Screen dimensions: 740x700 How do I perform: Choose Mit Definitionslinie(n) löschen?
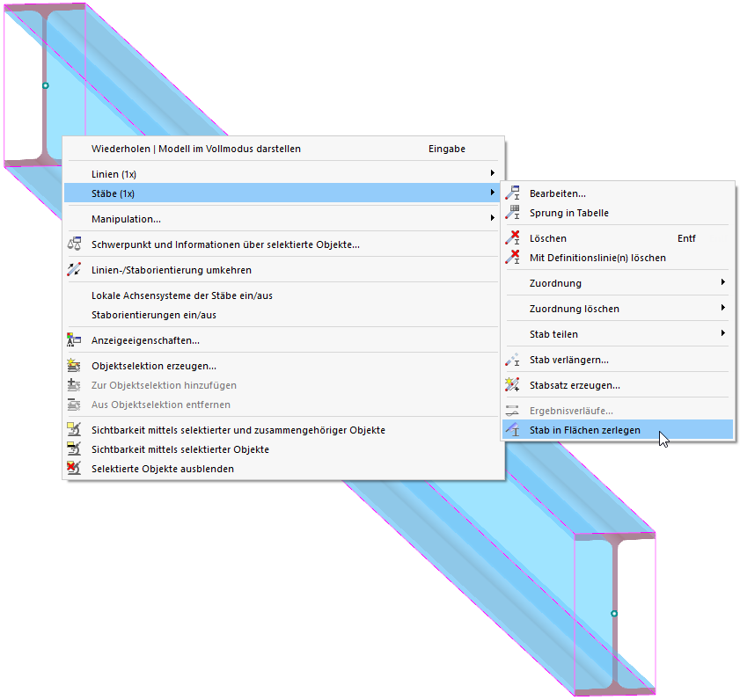coord(618,258)
